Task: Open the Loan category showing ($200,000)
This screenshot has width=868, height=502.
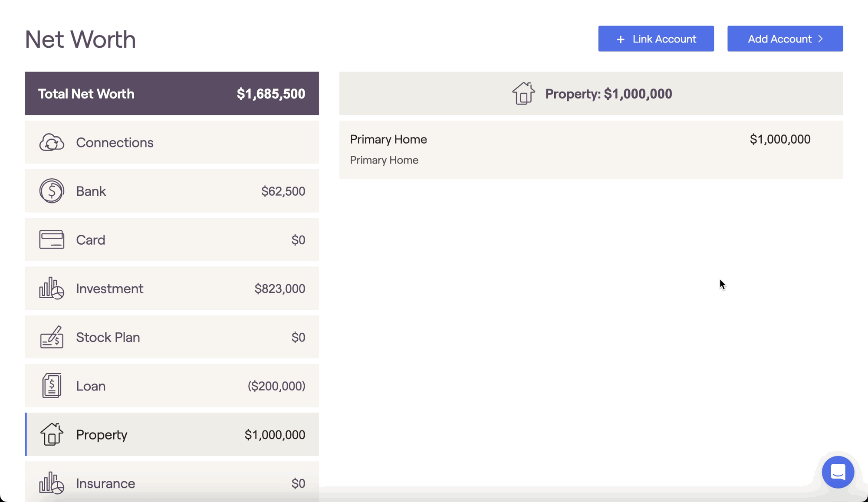Action: pos(172,386)
